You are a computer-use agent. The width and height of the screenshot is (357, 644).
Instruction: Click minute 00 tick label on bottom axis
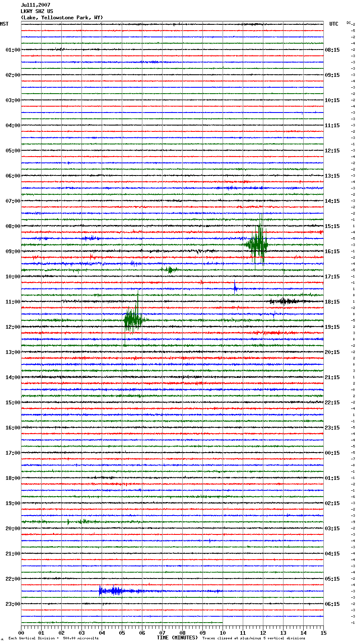point(21,633)
